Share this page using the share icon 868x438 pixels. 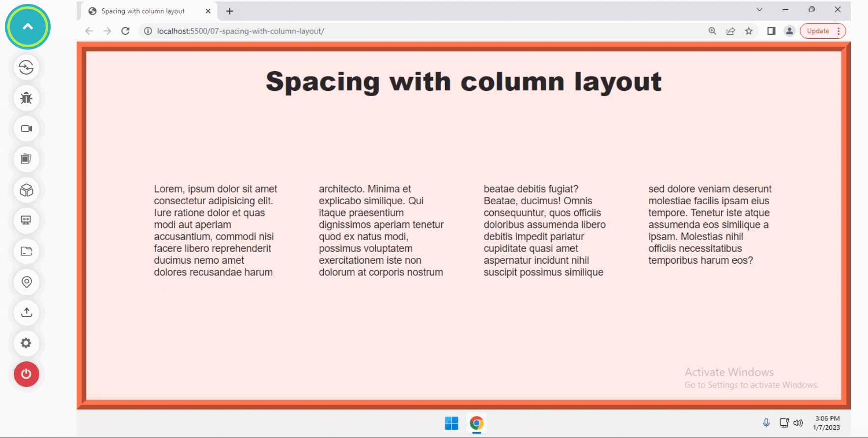(730, 31)
